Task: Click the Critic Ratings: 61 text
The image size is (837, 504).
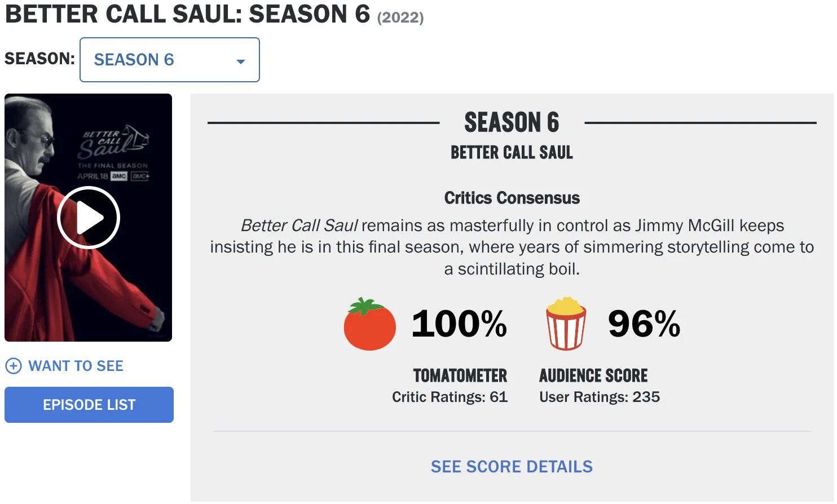Action: [450, 397]
